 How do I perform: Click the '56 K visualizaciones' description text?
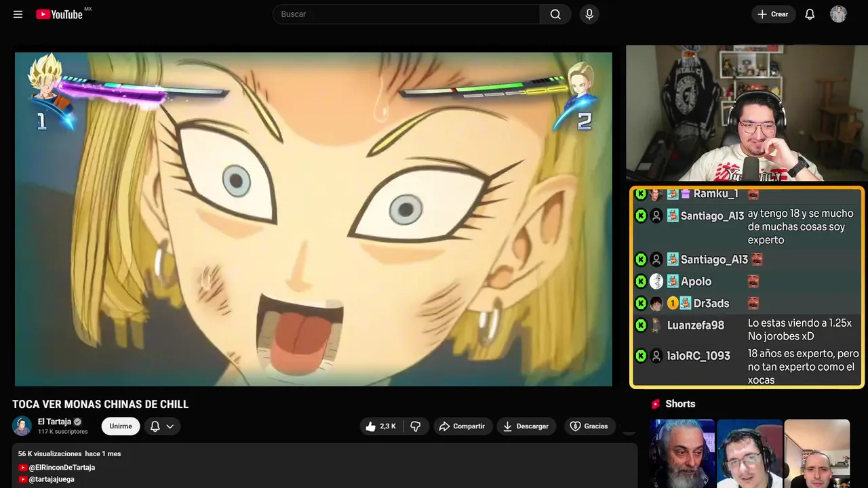click(x=50, y=453)
